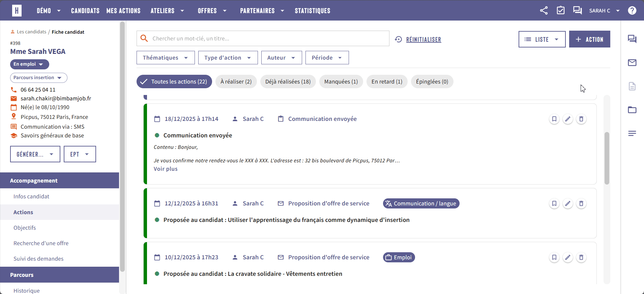The width and height of the screenshot is (644, 294).
Task: Open the mail icon in right sidebar
Action: [632, 63]
